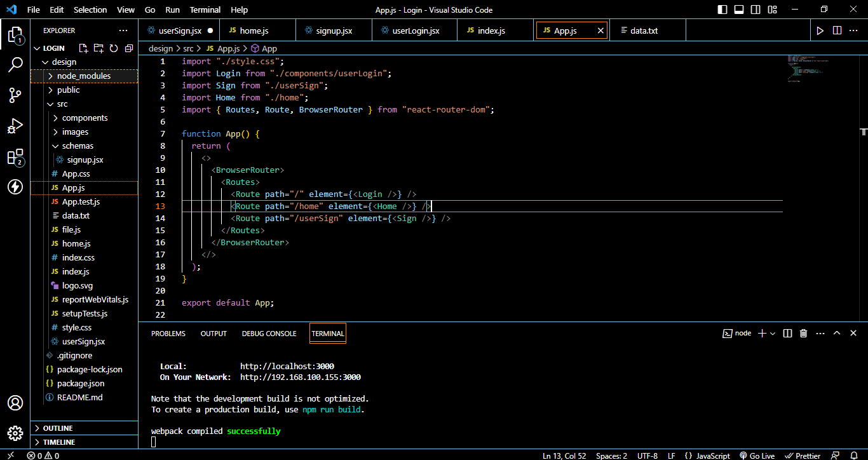Split the terminal panel

pos(787,333)
